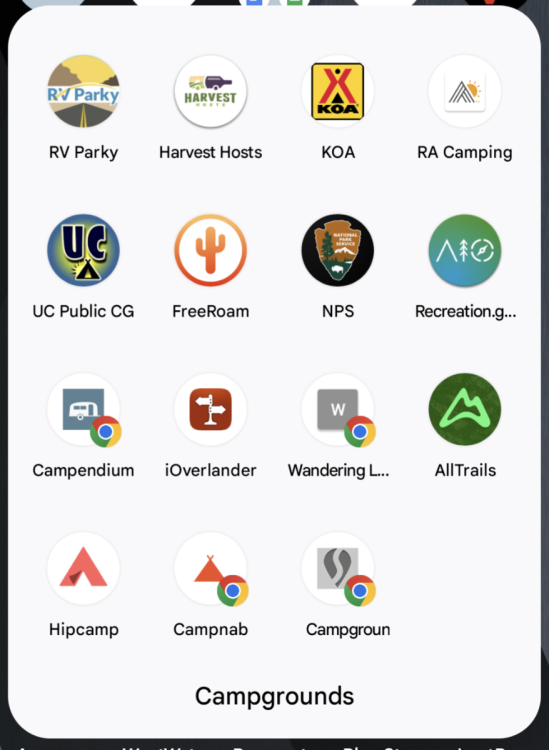
Task: Select the AllTrails label text
Action: 465,470
